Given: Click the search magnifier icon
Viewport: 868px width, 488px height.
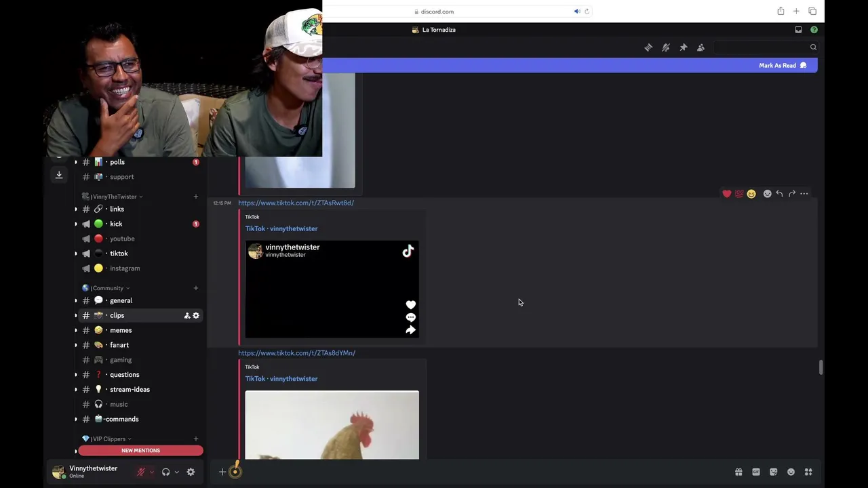Looking at the screenshot, I should tap(813, 47).
